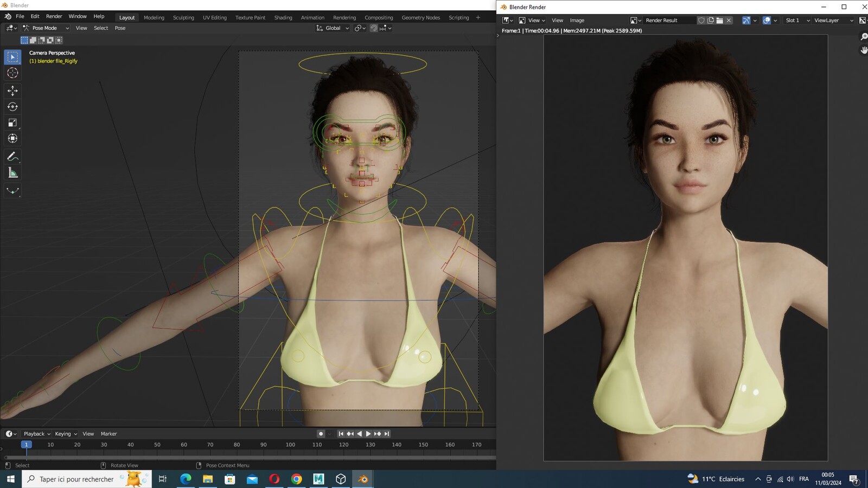The height and width of the screenshot is (488, 868).
Task: Open the Render menu
Action: [54, 16]
